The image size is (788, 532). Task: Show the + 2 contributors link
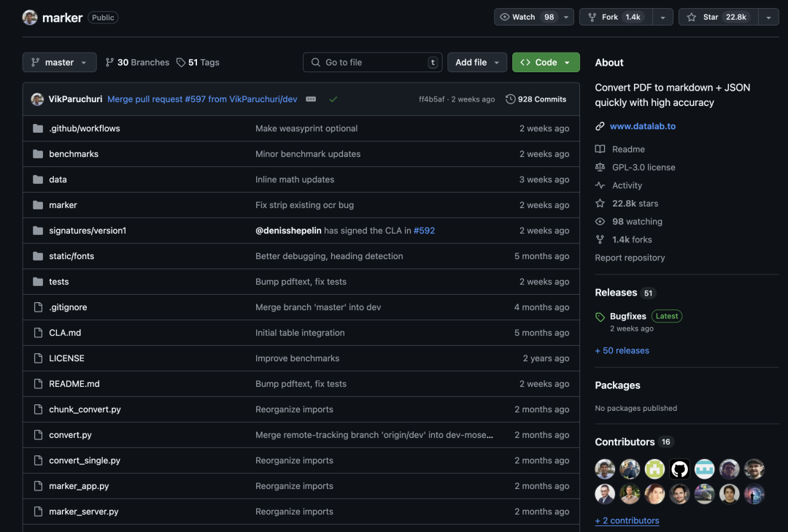[x=627, y=520]
